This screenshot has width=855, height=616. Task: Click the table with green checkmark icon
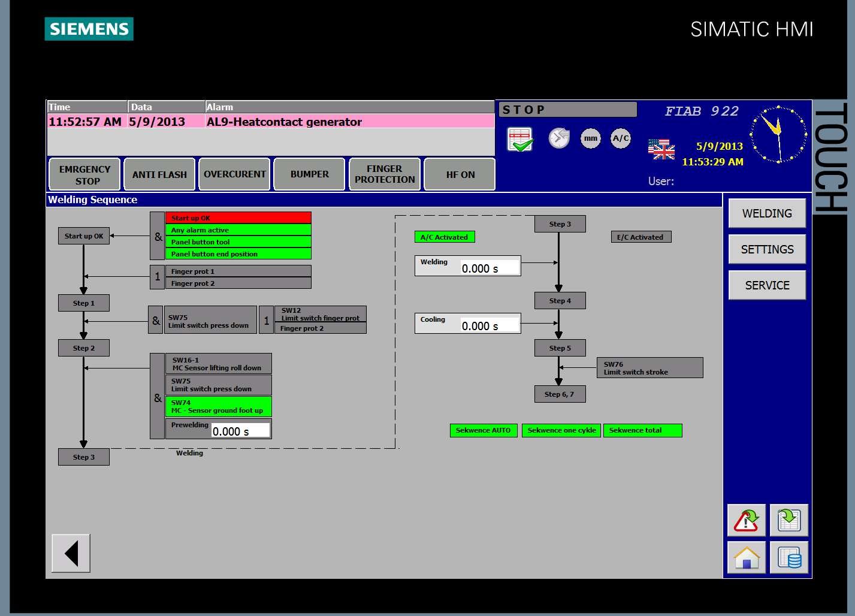pos(519,139)
